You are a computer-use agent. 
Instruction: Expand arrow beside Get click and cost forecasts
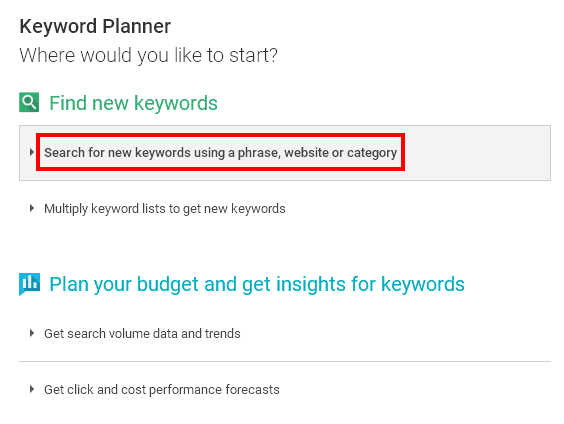32,389
